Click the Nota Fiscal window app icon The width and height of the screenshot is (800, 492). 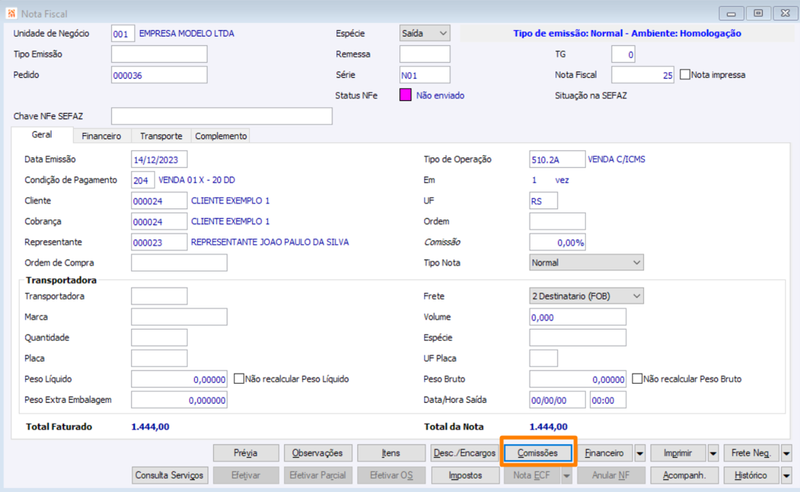tap(11, 13)
